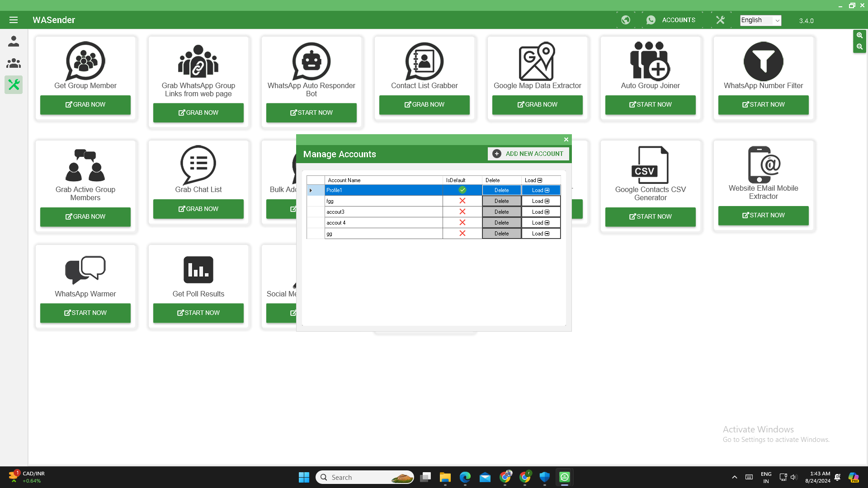Toggle the IsDefault checkmark for Profile1

tap(462, 190)
